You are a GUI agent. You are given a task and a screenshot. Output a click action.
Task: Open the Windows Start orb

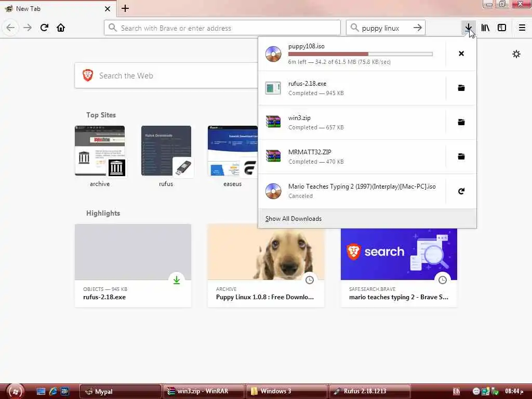pyautogui.click(x=15, y=391)
